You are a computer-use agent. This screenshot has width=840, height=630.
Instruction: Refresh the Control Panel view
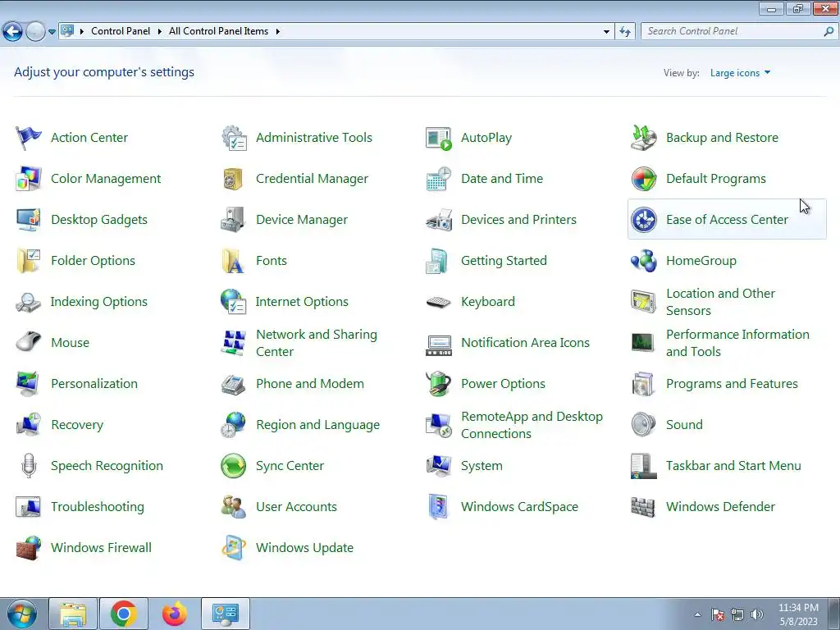624,32
